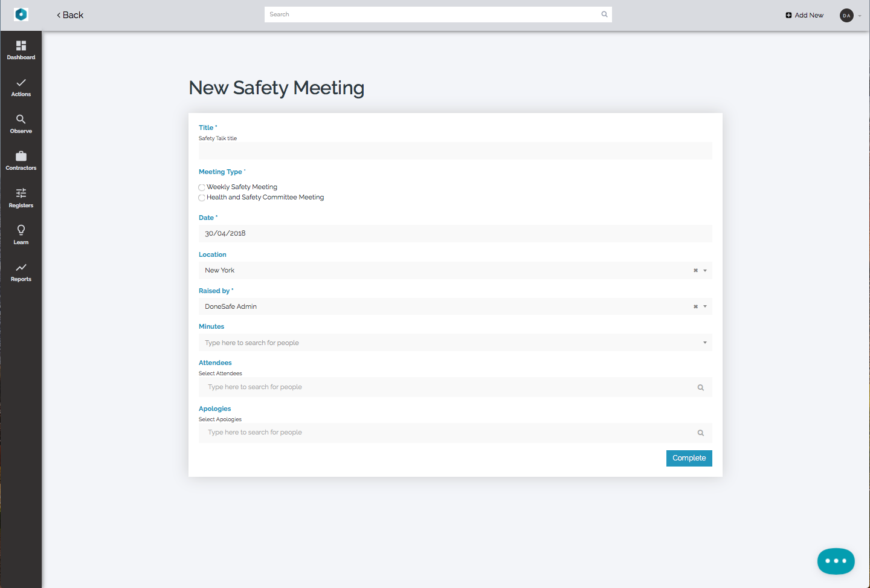Select Weekly Safety Meeting radio option
The image size is (870, 588).
202,187
